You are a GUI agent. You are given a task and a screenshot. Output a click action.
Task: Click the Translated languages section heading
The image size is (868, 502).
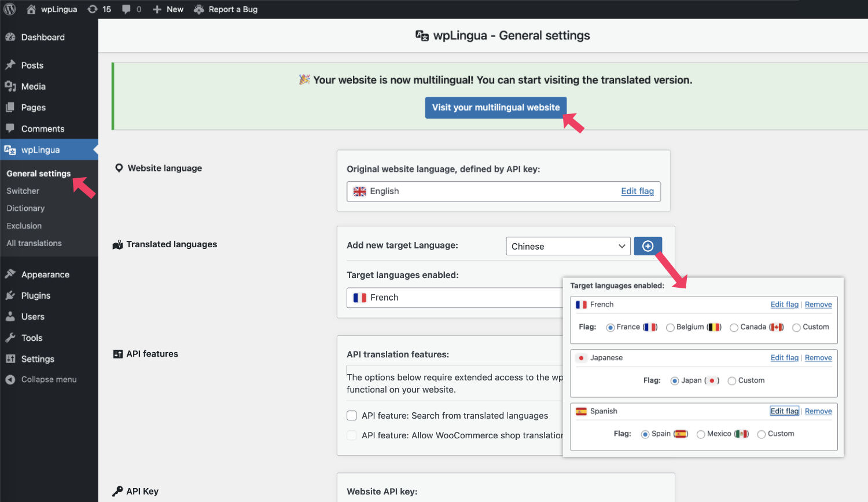pos(172,244)
